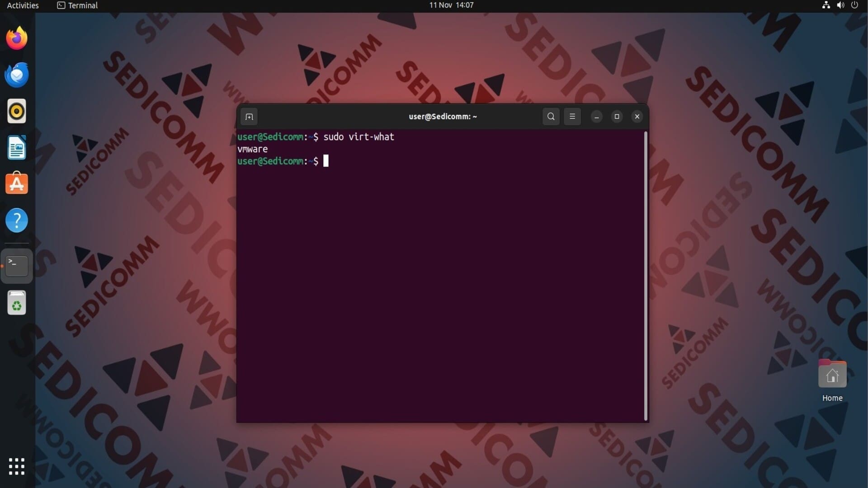Open the clock and calendar panel
868x488 pixels.
[451, 5]
